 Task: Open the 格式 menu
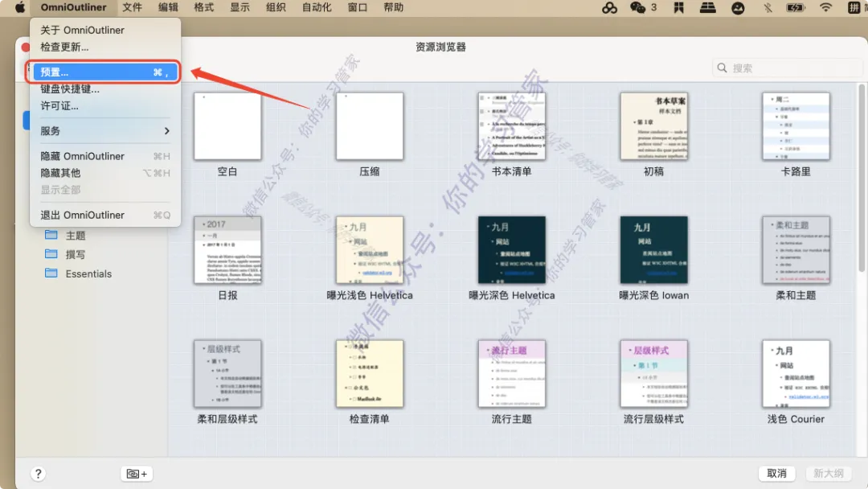point(203,7)
